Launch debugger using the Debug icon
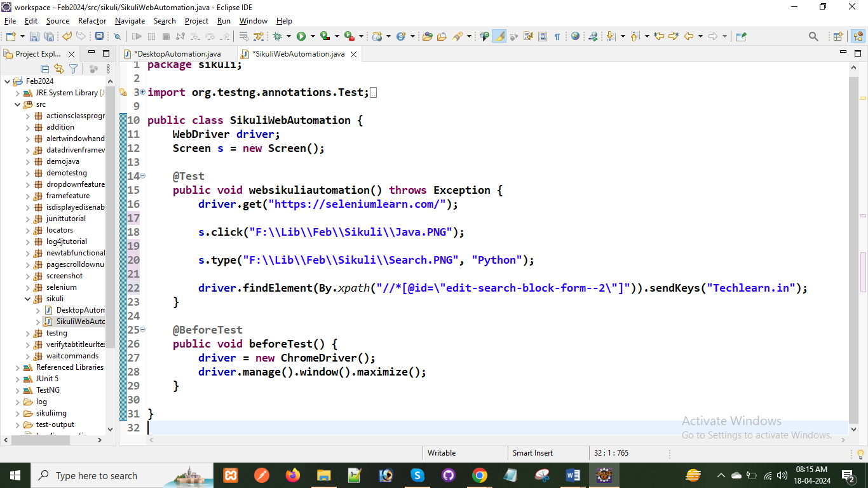Screen dimensions: 868x488 tap(278, 36)
